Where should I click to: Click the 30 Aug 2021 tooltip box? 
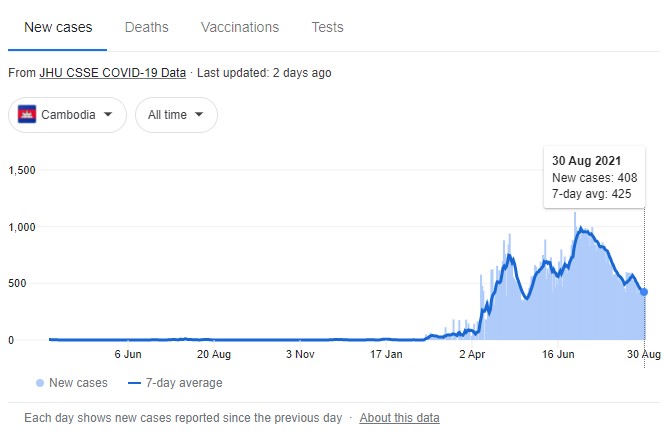pos(593,178)
